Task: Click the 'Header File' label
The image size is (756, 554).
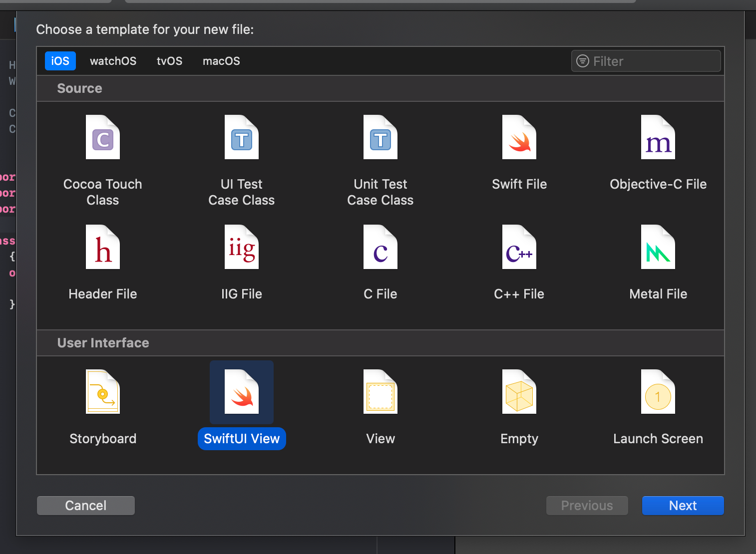Action: tap(103, 294)
